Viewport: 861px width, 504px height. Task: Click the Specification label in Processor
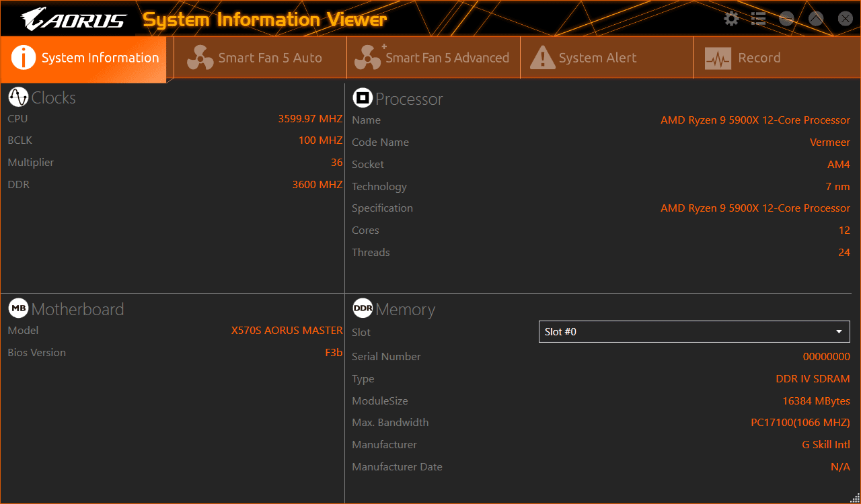tap(382, 208)
